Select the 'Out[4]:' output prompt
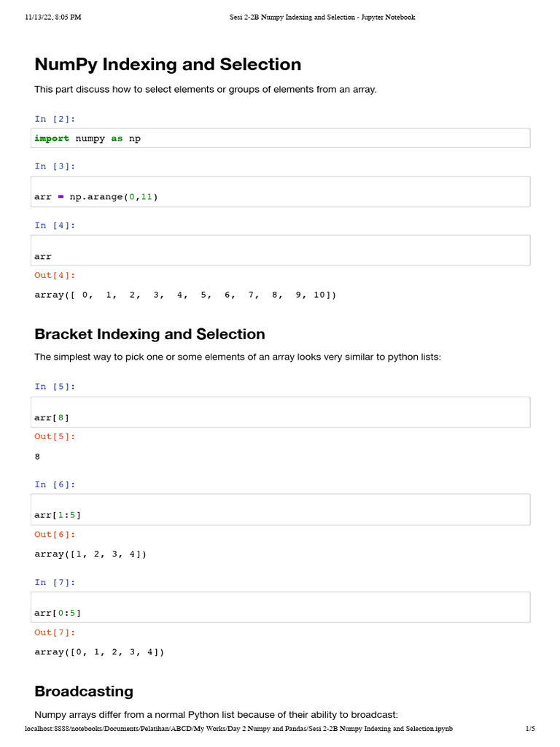560x747 pixels. 55,275
